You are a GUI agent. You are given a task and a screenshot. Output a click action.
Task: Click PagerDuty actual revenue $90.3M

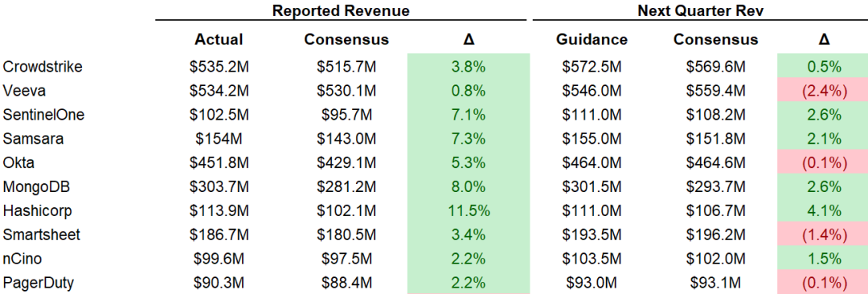(219, 283)
